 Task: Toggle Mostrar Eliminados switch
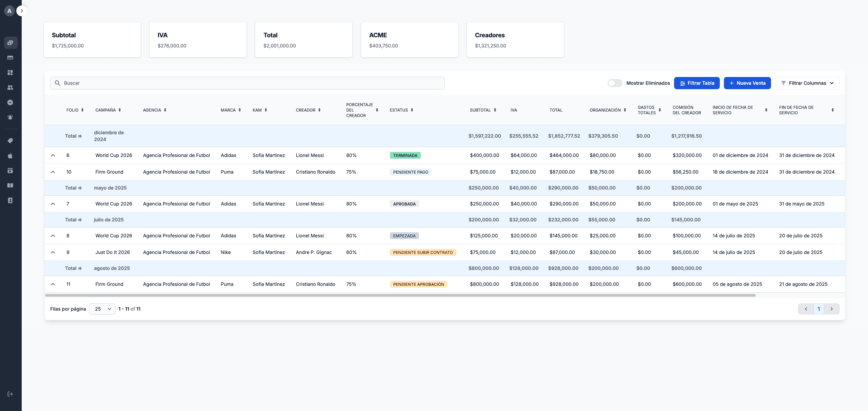tap(615, 83)
